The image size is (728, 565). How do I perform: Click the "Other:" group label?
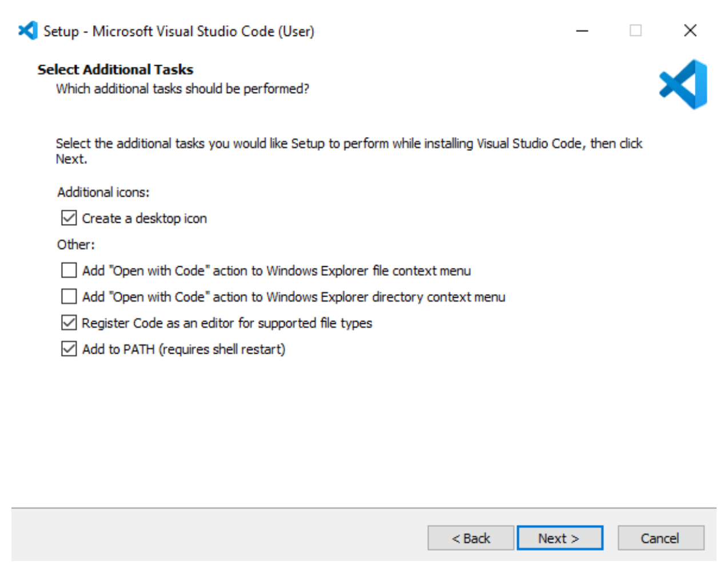[x=76, y=245]
